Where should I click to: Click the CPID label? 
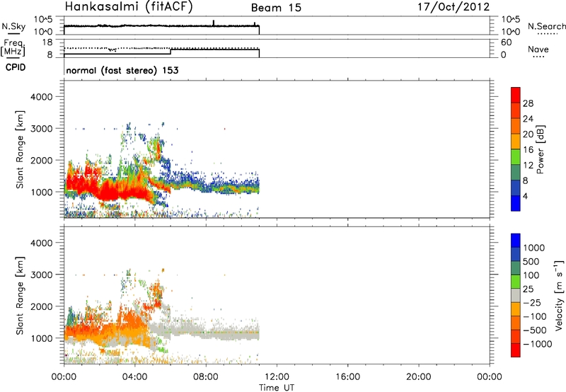16,70
